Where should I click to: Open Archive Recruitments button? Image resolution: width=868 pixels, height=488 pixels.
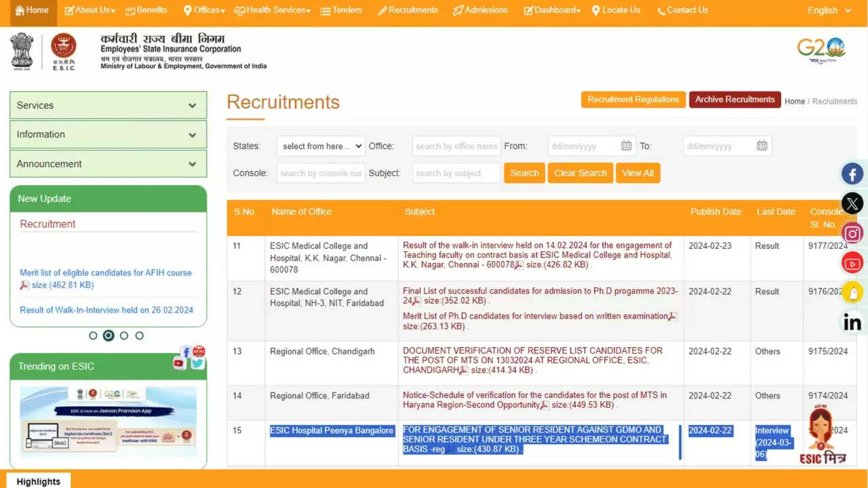pos(735,100)
